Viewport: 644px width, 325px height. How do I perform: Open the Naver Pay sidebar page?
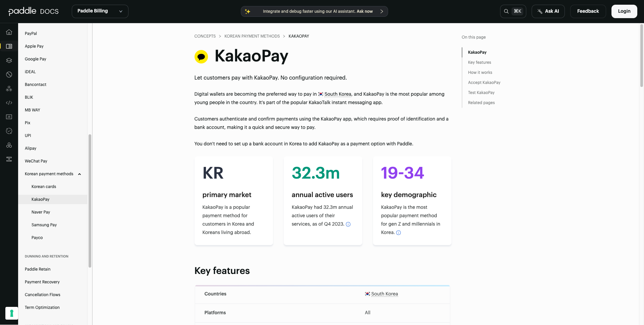(41, 212)
